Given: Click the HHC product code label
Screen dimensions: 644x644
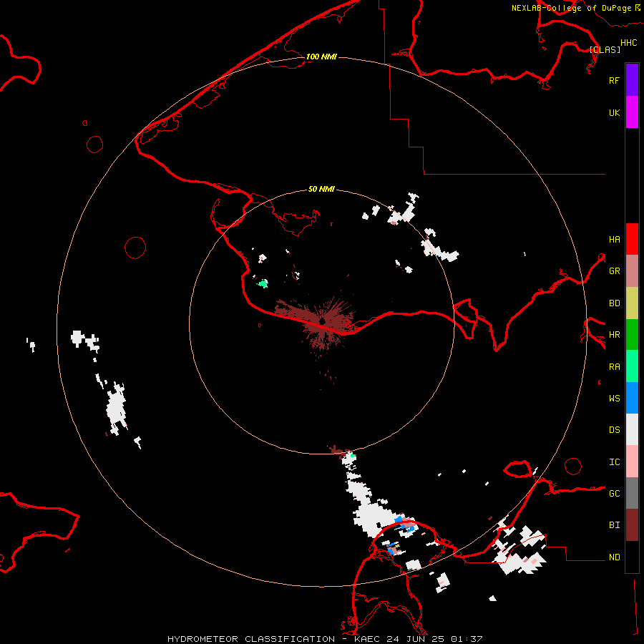Looking at the screenshot, I should [629, 43].
